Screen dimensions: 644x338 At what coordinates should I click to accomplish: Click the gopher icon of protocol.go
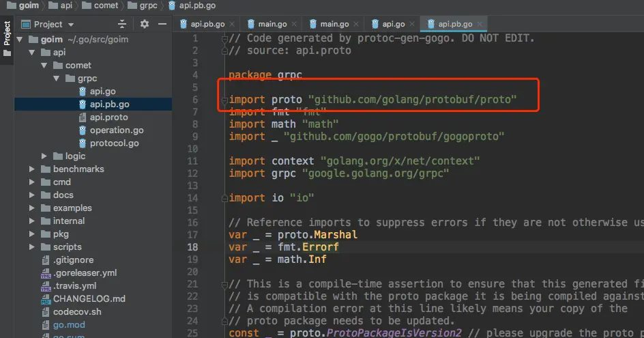[x=83, y=143]
